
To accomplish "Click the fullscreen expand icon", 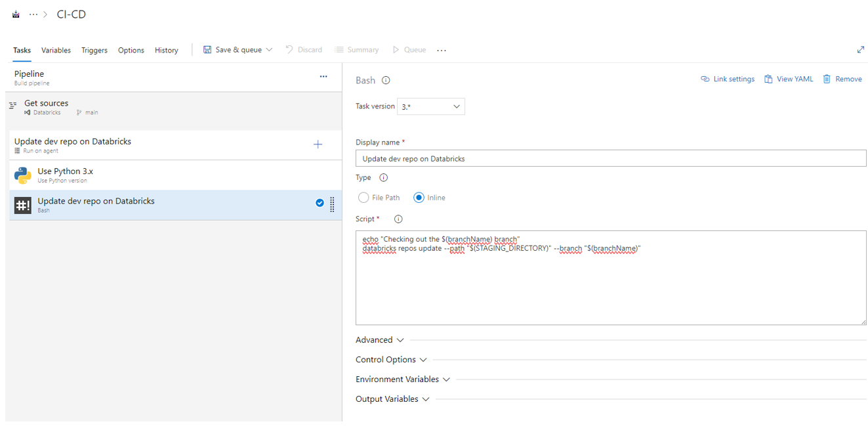I will (861, 50).
